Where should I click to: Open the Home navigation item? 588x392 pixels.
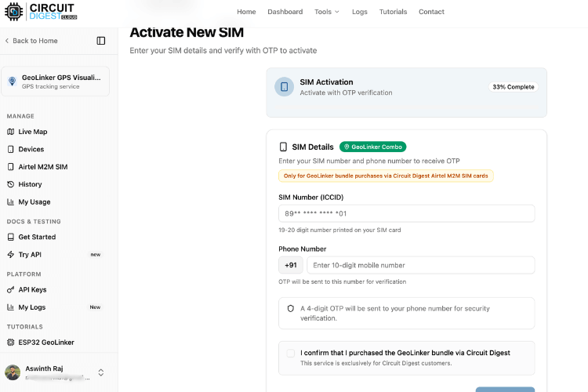tap(246, 12)
